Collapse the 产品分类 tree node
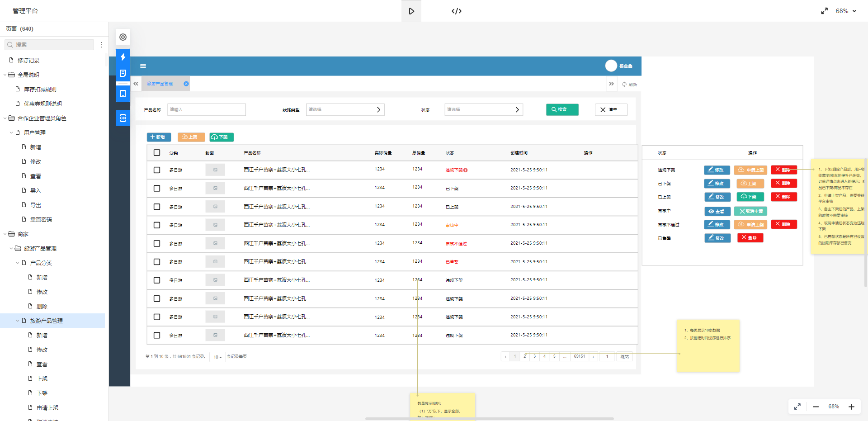 coord(18,263)
